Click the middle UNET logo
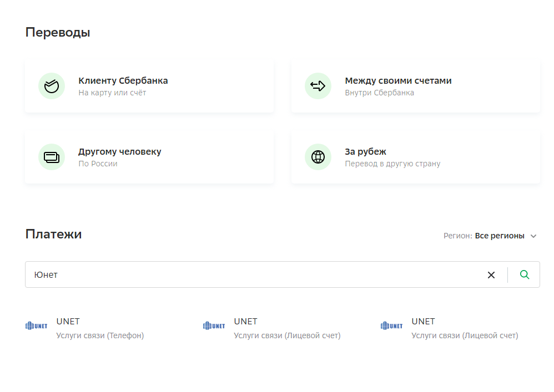 click(x=214, y=325)
